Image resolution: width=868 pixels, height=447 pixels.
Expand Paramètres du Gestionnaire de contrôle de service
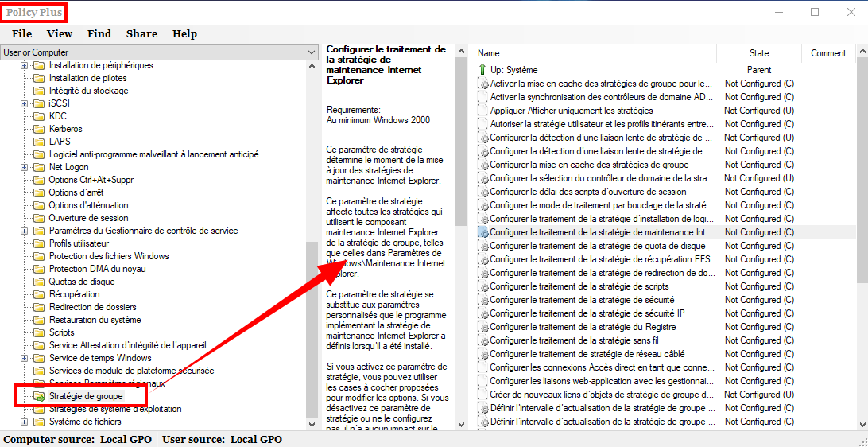pyautogui.click(x=24, y=231)
